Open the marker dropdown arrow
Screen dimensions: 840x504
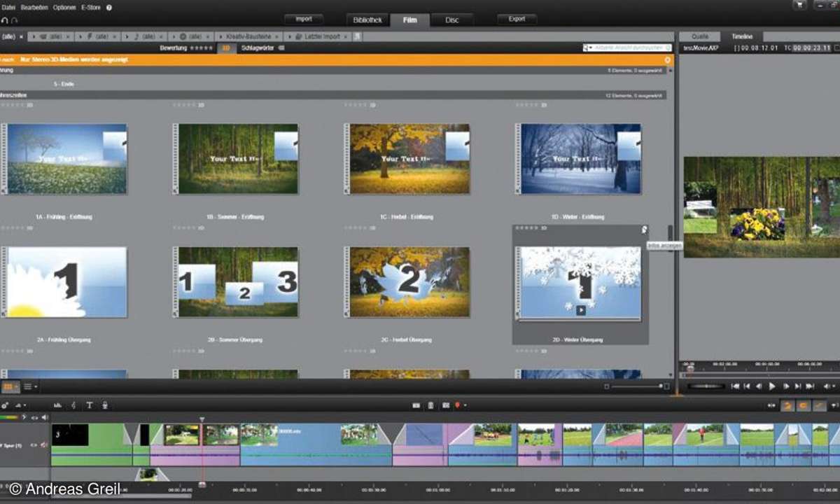point(464,405)
